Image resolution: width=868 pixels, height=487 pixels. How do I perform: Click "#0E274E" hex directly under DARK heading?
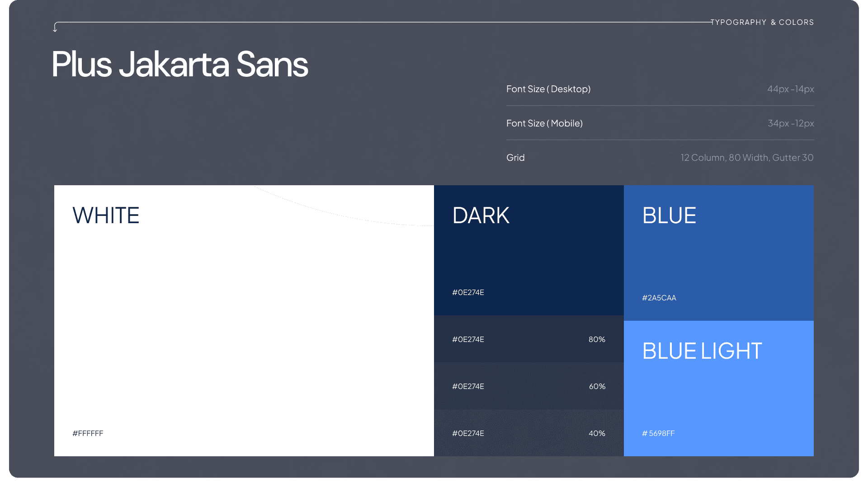click(468, 292)
